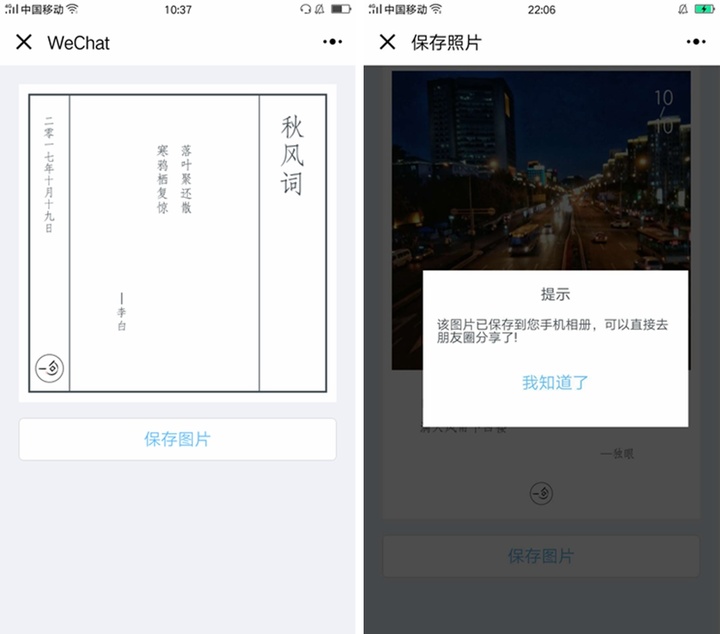720x634 pixels.
Task: Tap the verse line 寒鸦栖复惊
Action: [163, 179]
